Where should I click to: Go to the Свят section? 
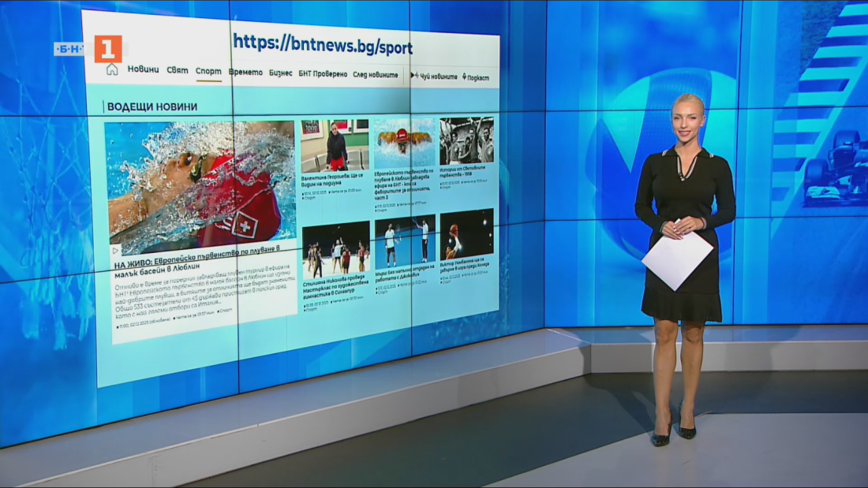[178, 70]
